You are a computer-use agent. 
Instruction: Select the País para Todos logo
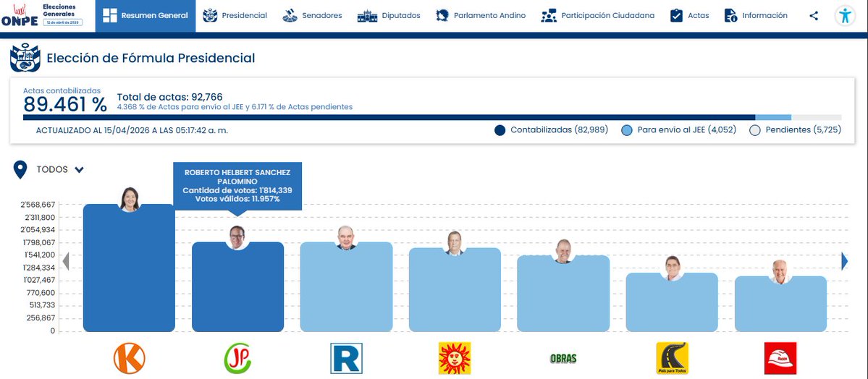click(672, 358)
